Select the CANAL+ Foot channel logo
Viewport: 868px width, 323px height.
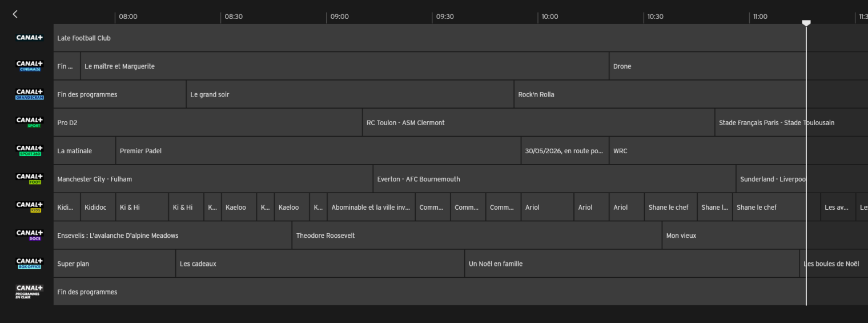tap(29, 179)
